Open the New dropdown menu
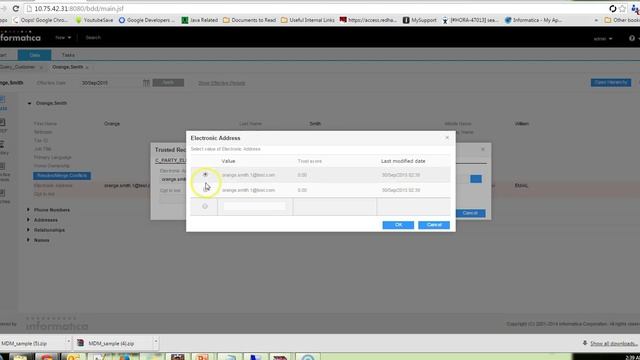Viewport: 640px width, 360px height. (x=63, y=38)
